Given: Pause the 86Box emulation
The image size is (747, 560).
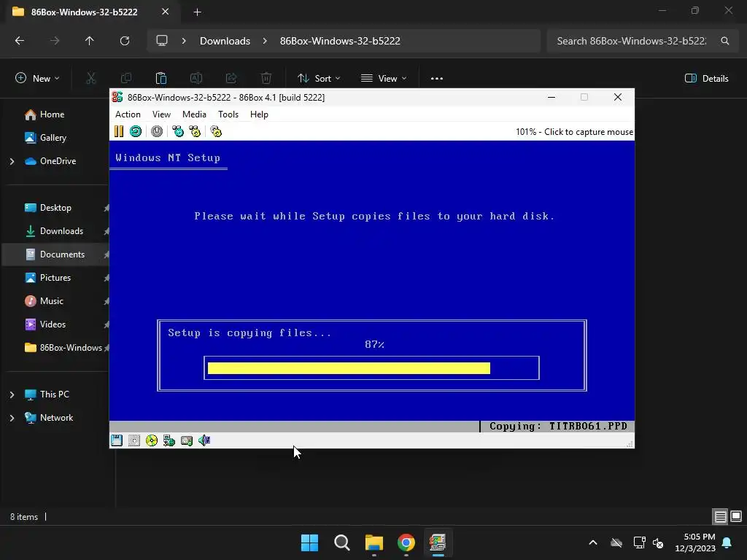Looking at the screenshot, I should 119,131.
